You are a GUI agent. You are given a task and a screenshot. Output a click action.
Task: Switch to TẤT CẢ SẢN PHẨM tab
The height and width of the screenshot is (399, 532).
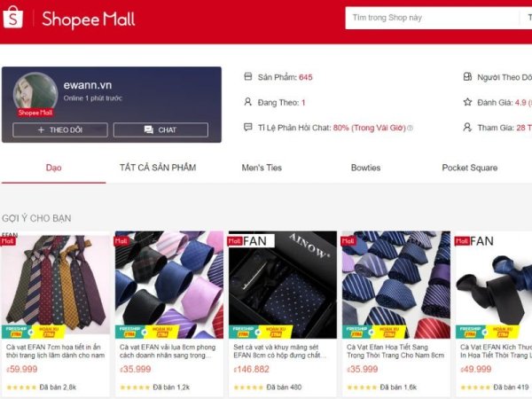pyautogui.click(x=158, y=168)
